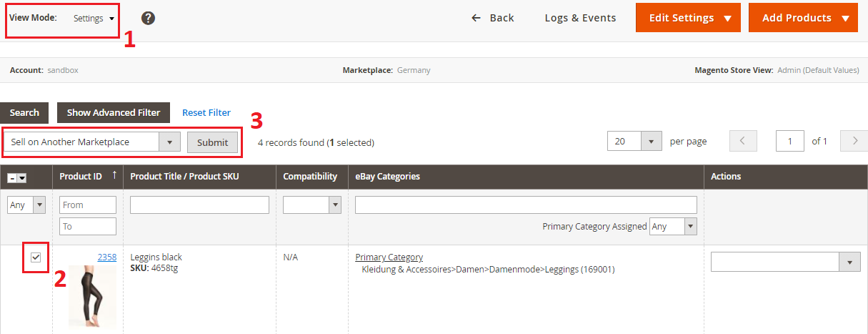Uncheck the Leggins black product checkbox
The height and width of the screenshot is (334, 868).
pyautogui.click(x=36, y=257)
